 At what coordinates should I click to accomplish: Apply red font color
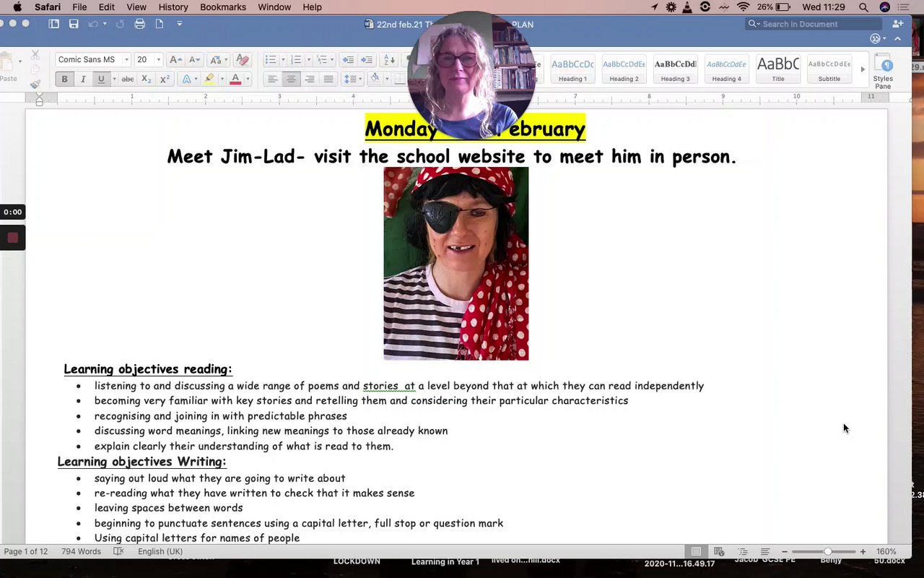point(235,79)
